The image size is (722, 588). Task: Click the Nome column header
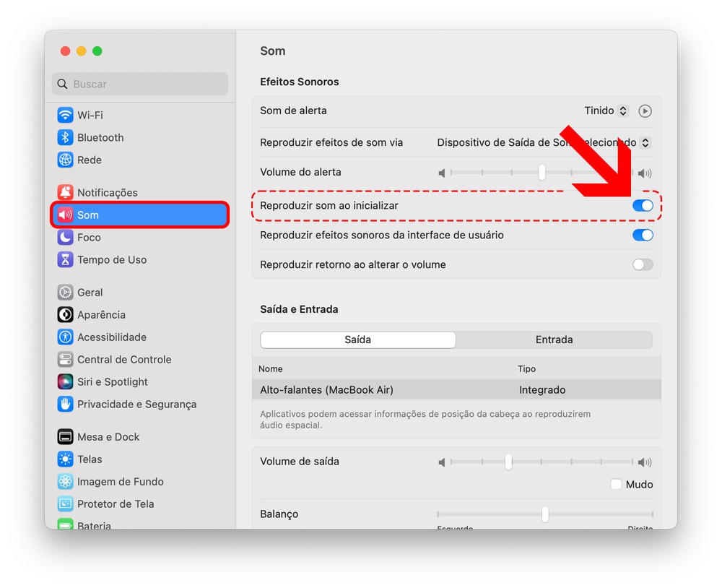(x=271, y=368)
